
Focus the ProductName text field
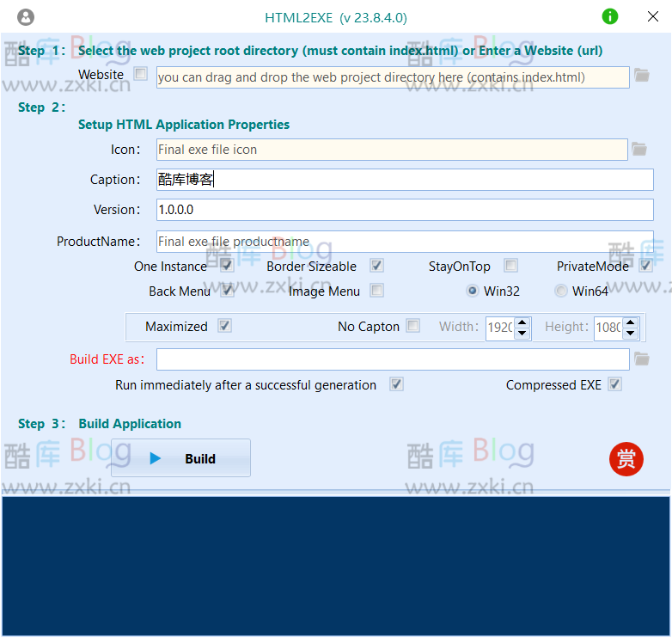point(404,242)
